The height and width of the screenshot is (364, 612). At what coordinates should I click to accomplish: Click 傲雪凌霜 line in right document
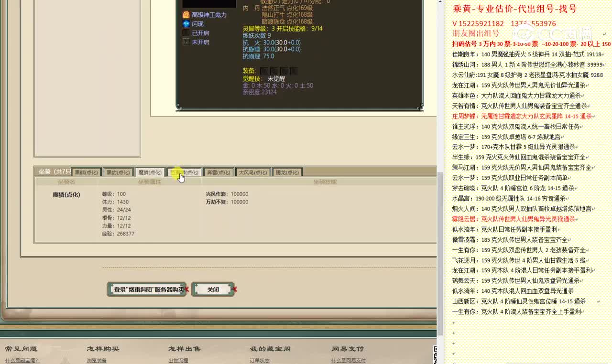(512, 240)
